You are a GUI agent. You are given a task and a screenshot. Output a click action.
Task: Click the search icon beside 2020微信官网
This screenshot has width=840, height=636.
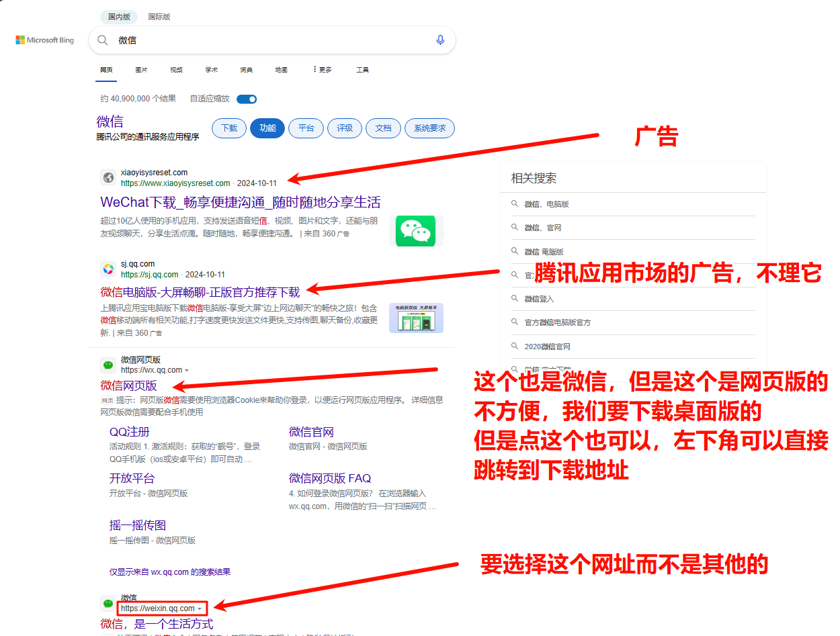515,347
